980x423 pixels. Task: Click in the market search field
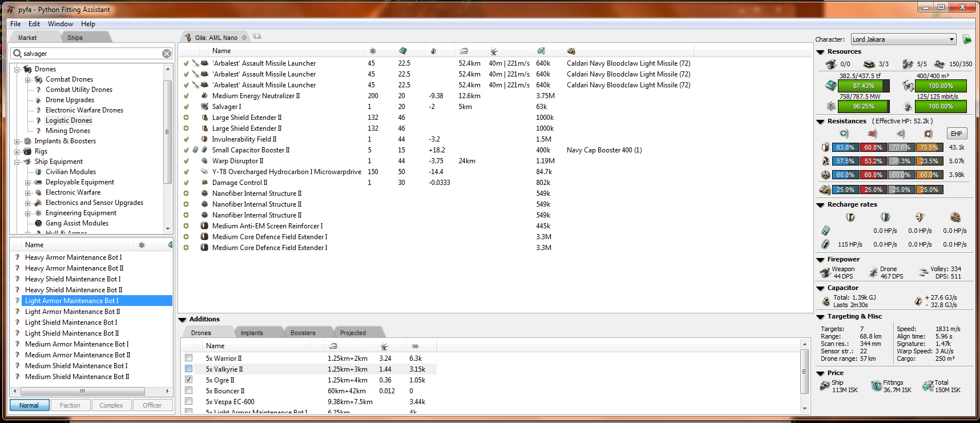(92, 54)
